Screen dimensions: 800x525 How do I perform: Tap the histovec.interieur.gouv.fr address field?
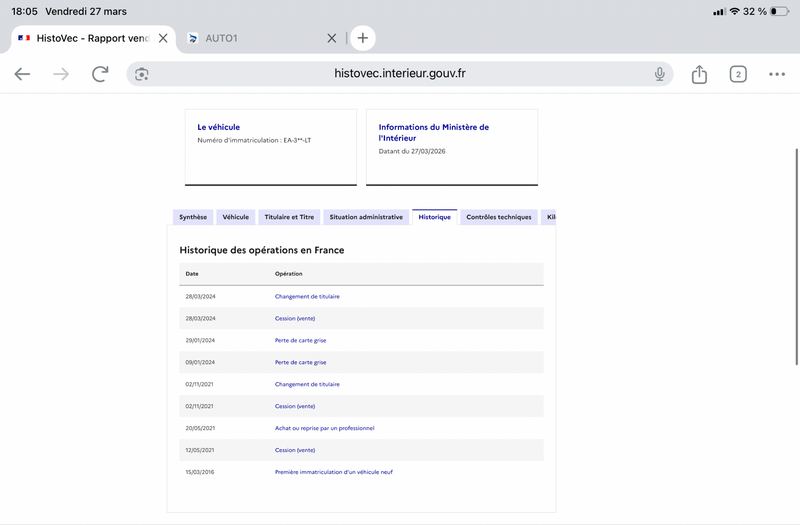pos(400,74)
